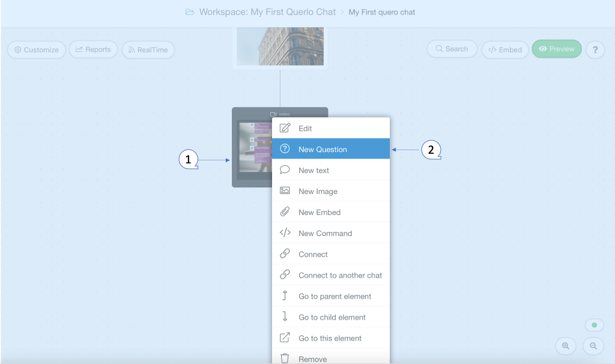This screenshot has height=364, width=615.
Task: Select New Command menu entry
Action: [331, 232]
